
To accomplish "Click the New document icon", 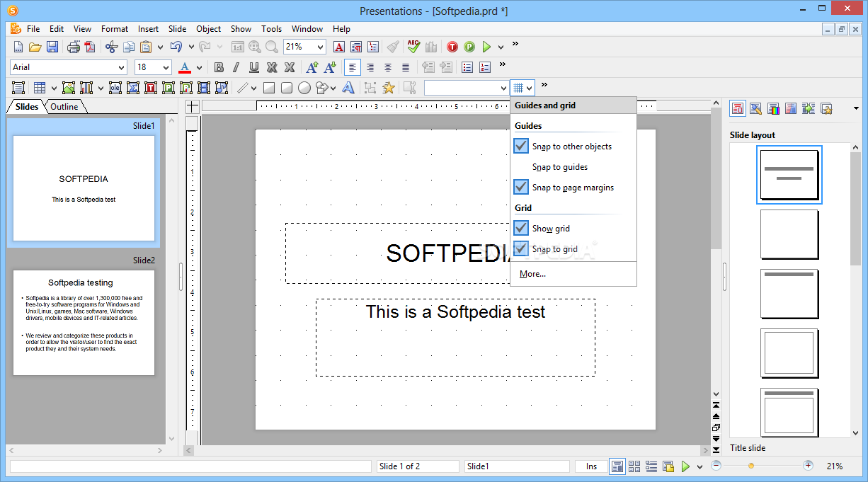I will click(18, 47).
